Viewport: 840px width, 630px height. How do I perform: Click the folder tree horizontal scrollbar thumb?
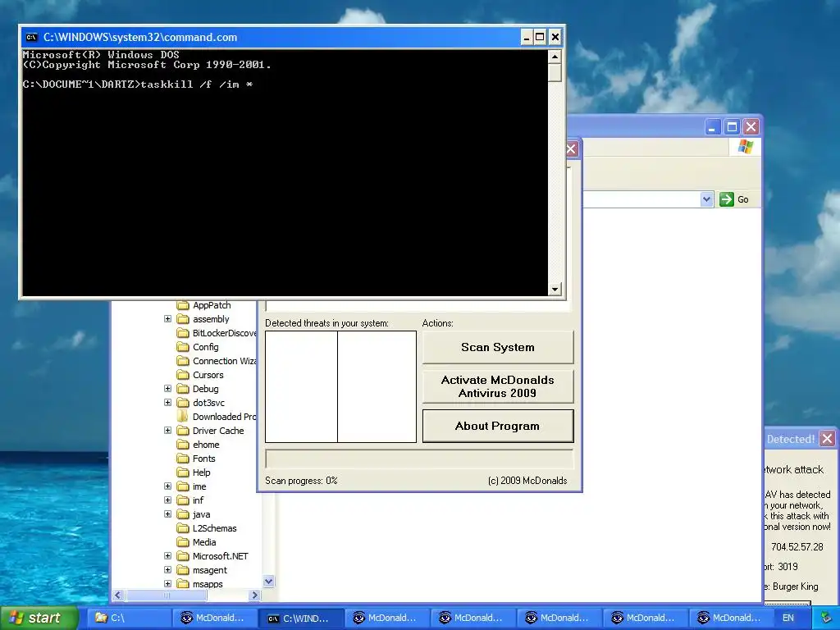[166, 596]
